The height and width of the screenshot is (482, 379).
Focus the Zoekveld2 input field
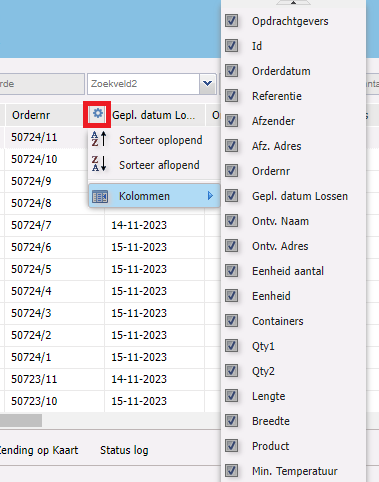143,84
